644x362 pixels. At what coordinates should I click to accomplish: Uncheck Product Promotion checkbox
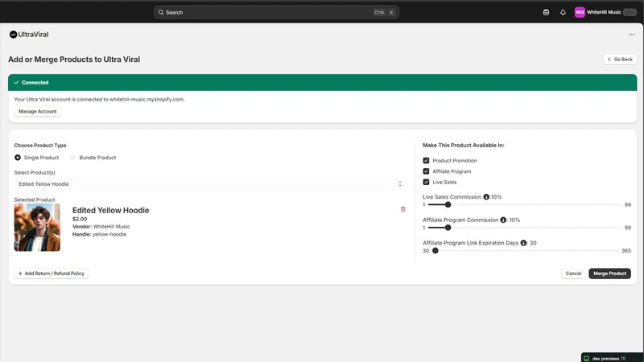click(426, 160)
